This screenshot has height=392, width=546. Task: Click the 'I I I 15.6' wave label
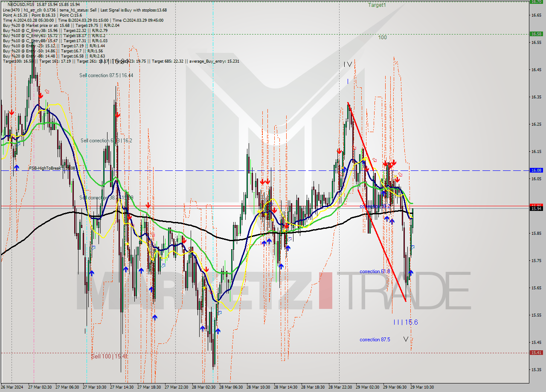(x=406, y=322)
